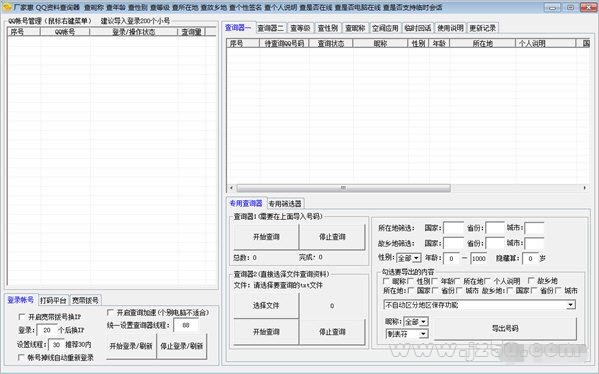Viewport: 599px width, 374px height.
Task: Check 故乡地 checkbox in top export row
Action: pyautogui.click(x=531, y=281)
